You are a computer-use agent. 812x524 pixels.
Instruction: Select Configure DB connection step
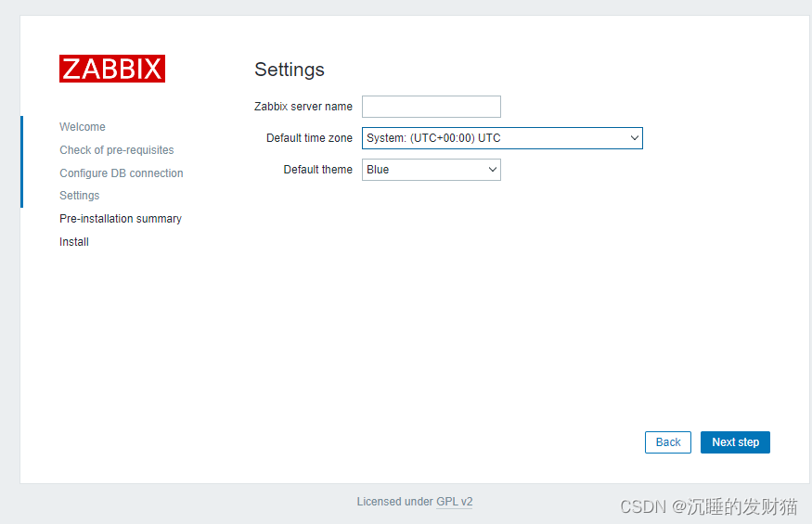pos(122,173)
